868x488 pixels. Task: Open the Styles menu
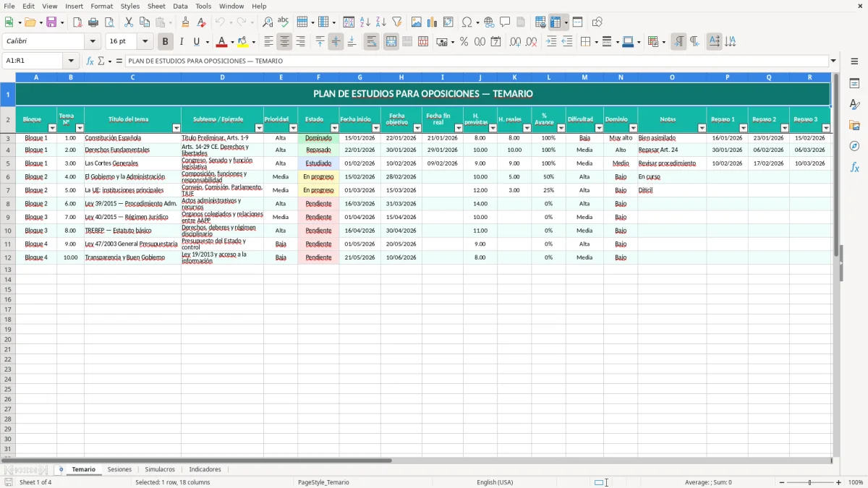pos(130,6)
